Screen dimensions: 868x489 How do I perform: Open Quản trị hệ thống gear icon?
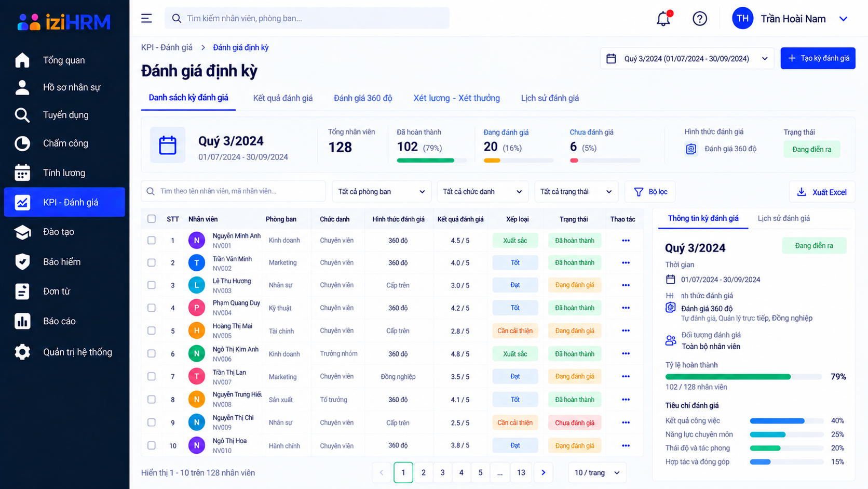[x=22, y=352]
